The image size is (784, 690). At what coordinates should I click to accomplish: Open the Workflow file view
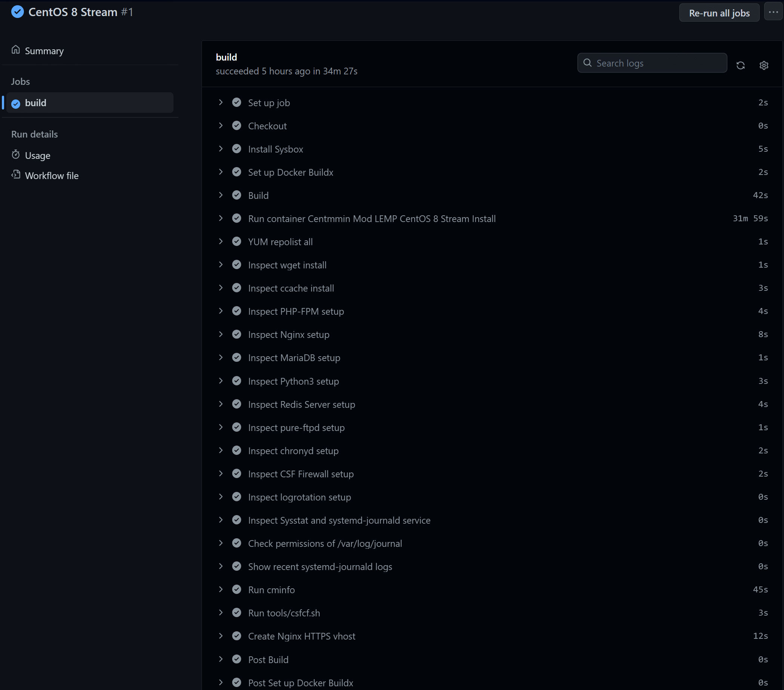[52, 176]
